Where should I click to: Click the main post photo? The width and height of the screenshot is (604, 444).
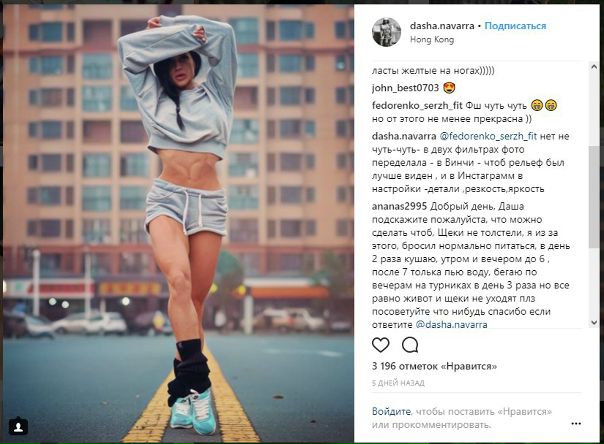178,223
